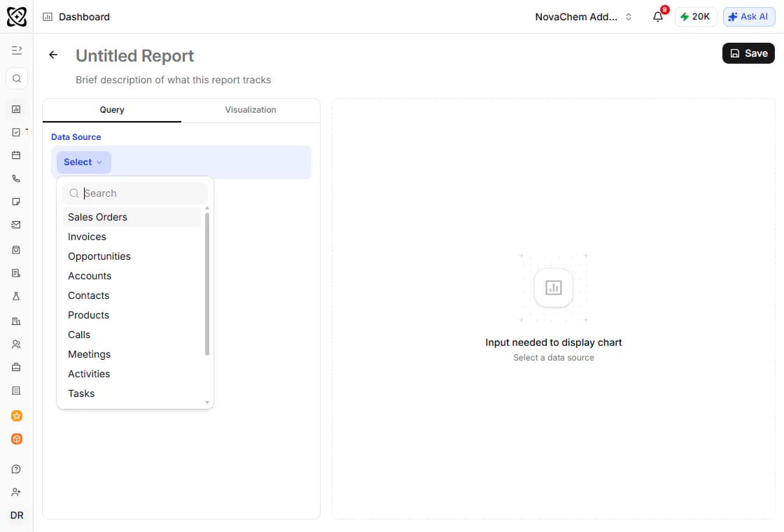Viewport: 784px width, 532px height.
Task: Focus the data source Search field
Action: click(x=135, y=193)
